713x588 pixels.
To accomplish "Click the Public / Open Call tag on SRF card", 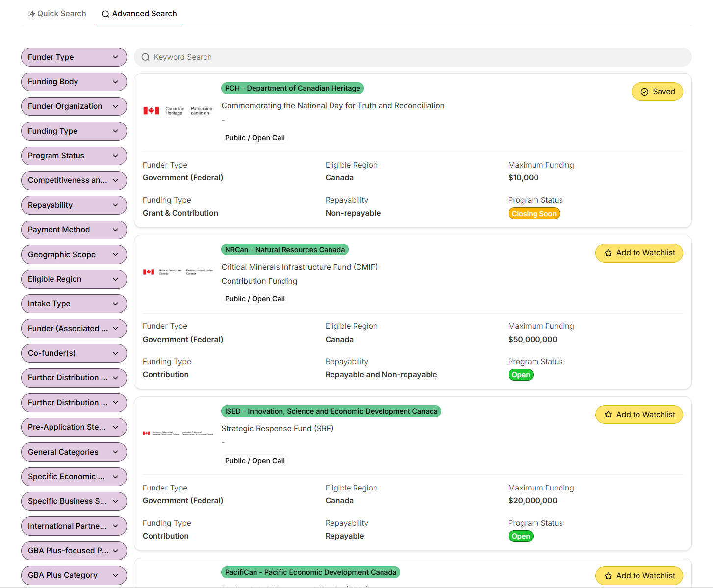I will 255,461.
